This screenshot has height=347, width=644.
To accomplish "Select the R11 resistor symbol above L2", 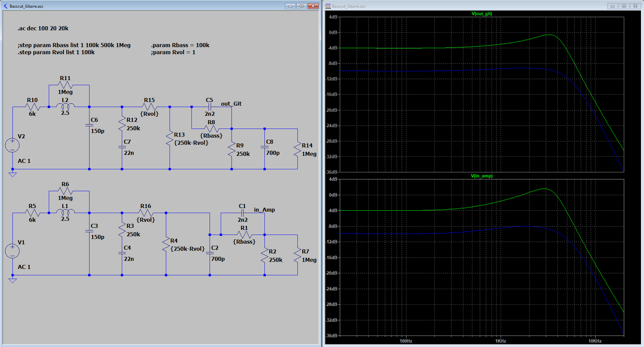I will pos(65,86).
